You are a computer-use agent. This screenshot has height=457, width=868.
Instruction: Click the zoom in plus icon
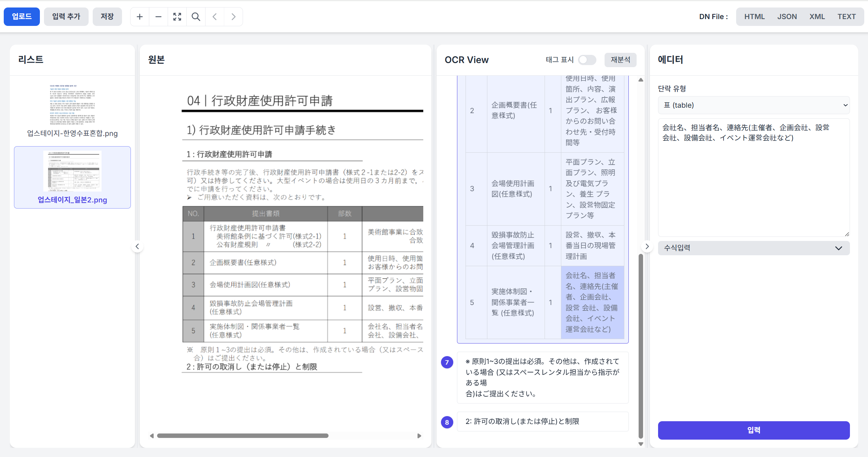tap(140, 17)
